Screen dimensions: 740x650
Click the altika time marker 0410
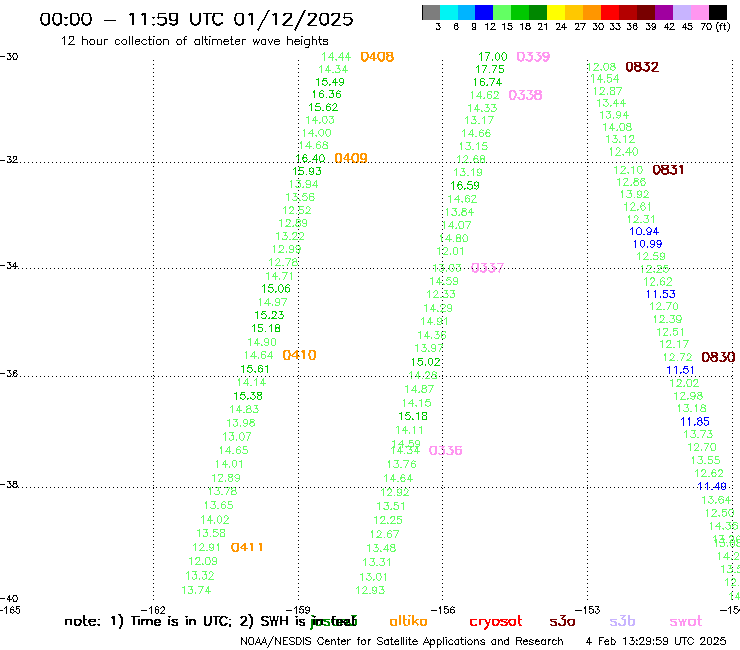click(x=299, y=355)
